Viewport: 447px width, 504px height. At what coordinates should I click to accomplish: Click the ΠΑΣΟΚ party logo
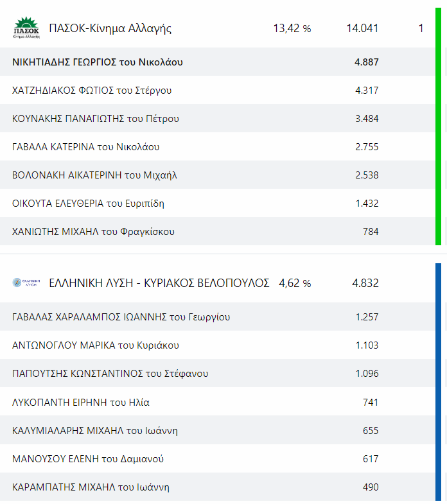26,28
